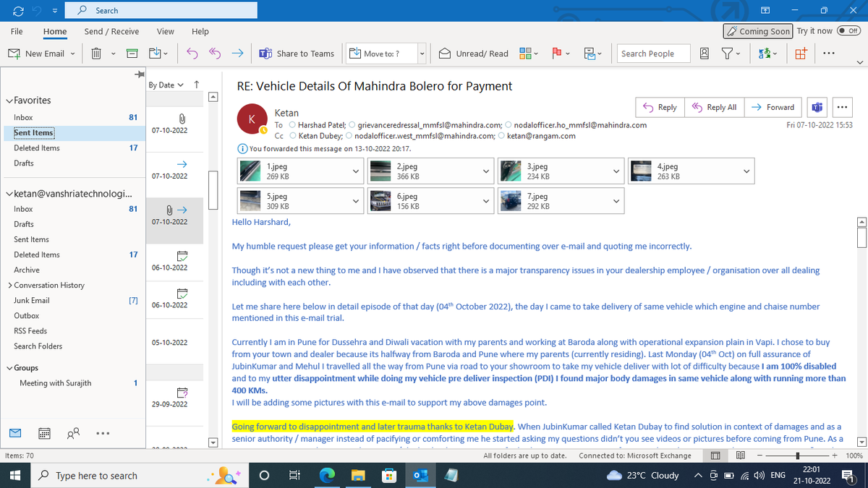Open dropdown for 1.jpeg attachment
The height and width of the screenshot is (488, 868).
tap(354, 171)
